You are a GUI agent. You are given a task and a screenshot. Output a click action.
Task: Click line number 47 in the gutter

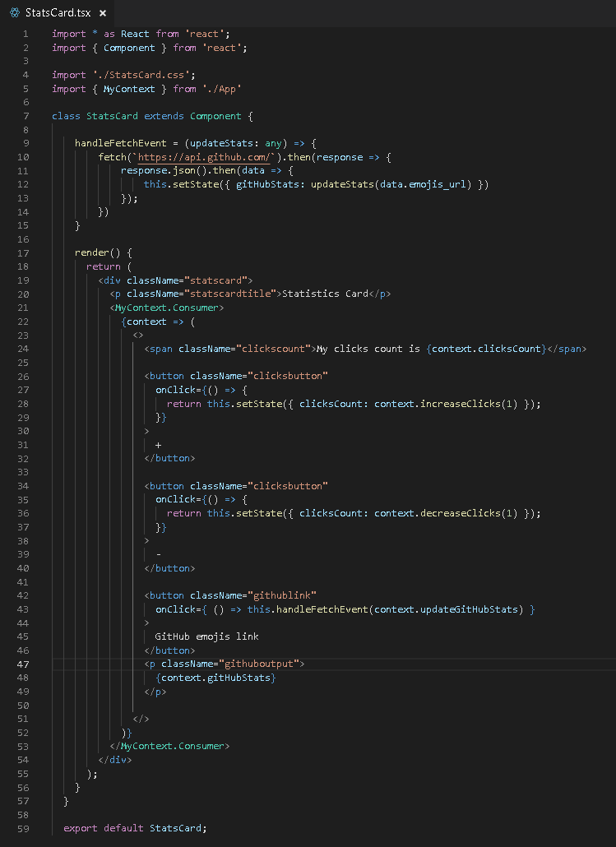point(24,664)
